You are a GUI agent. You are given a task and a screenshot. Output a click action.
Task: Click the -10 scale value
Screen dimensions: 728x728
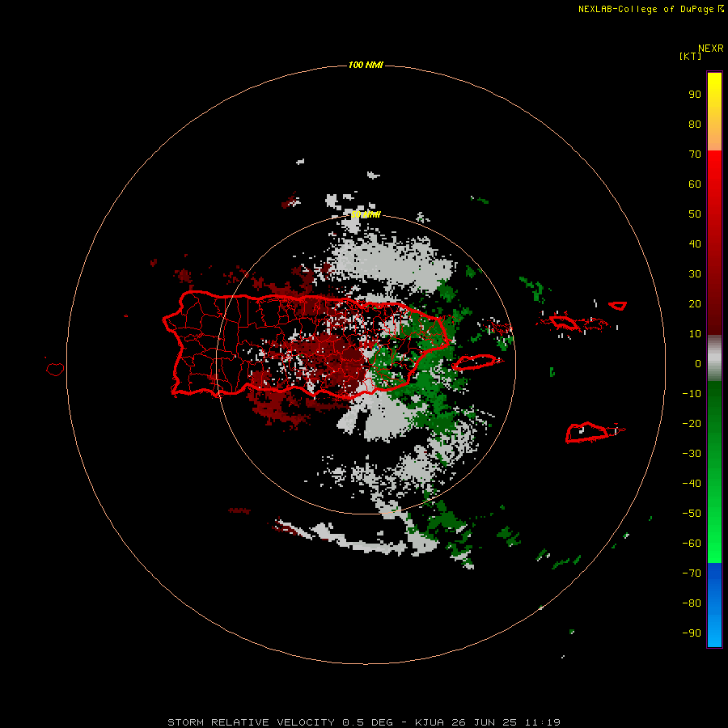point(692,394)
